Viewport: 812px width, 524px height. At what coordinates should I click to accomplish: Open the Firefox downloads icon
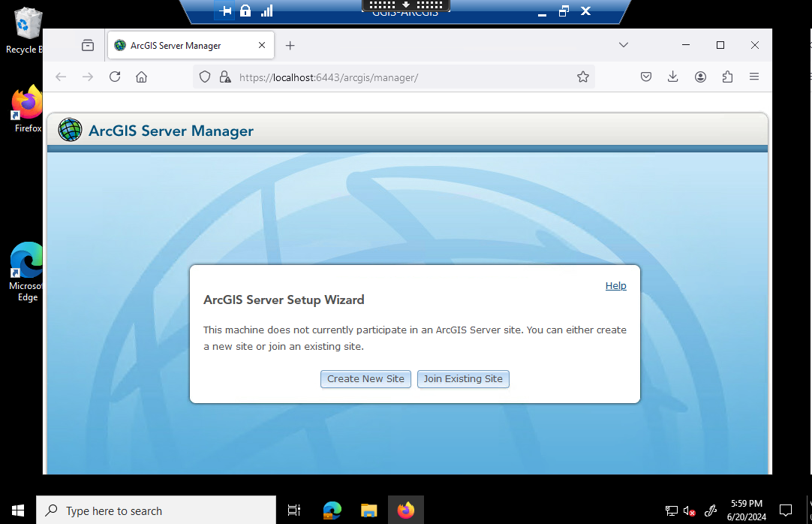(x=672, y=77)
